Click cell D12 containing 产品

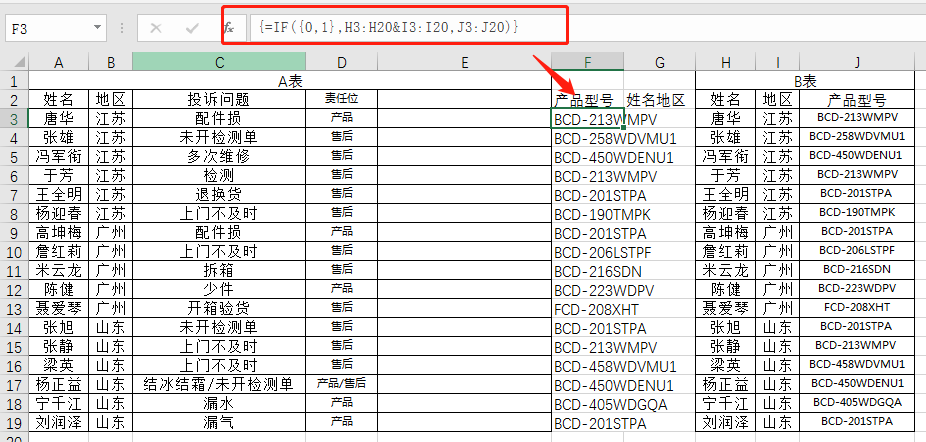[x=341, y=290]
